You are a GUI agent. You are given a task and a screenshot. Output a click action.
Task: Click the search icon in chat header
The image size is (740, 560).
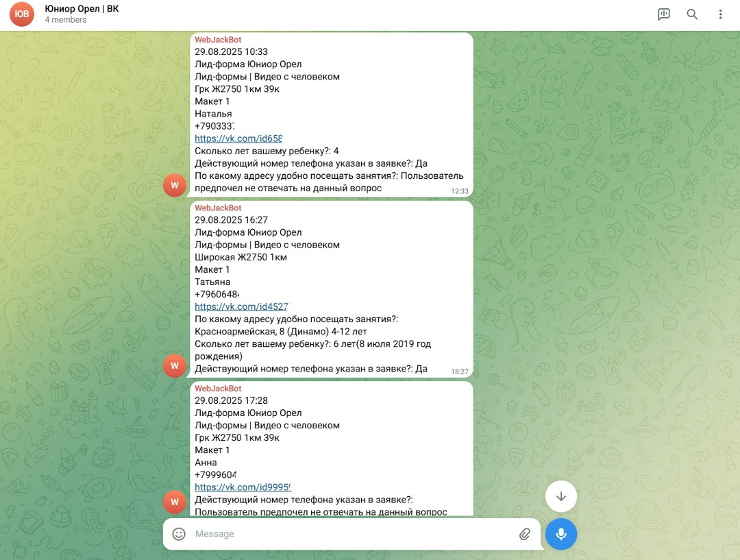pos(692,14)
